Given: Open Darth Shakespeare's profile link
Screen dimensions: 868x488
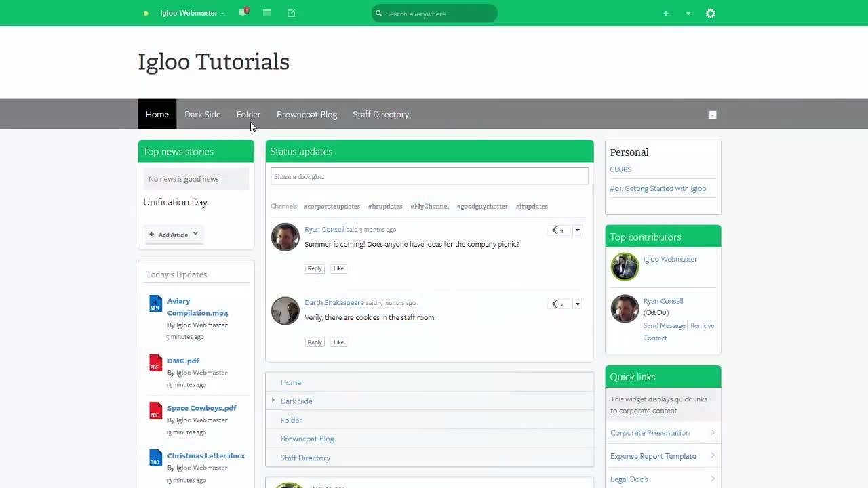Looking at the screenshot, I should pyautogui.click(x=334, y=302).
